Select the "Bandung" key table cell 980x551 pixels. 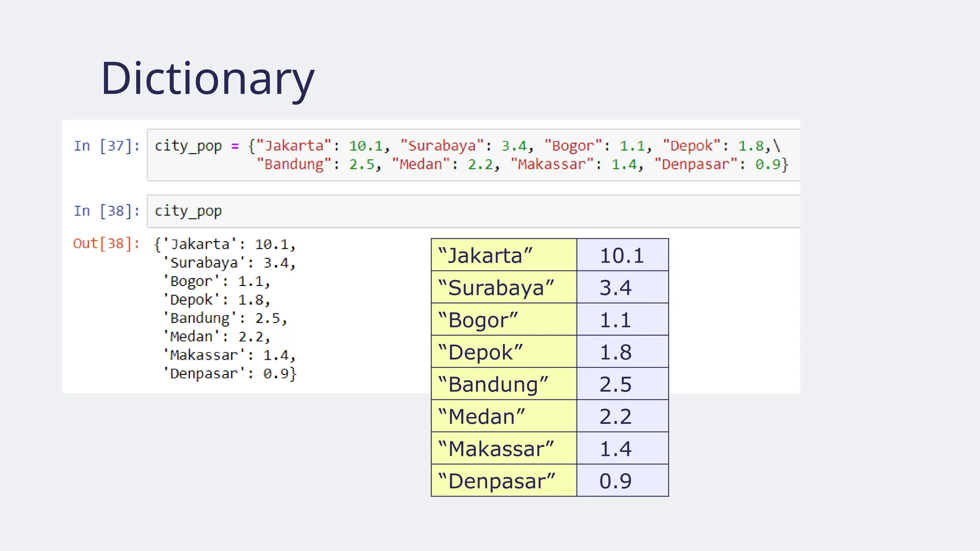tap(504, 384)
